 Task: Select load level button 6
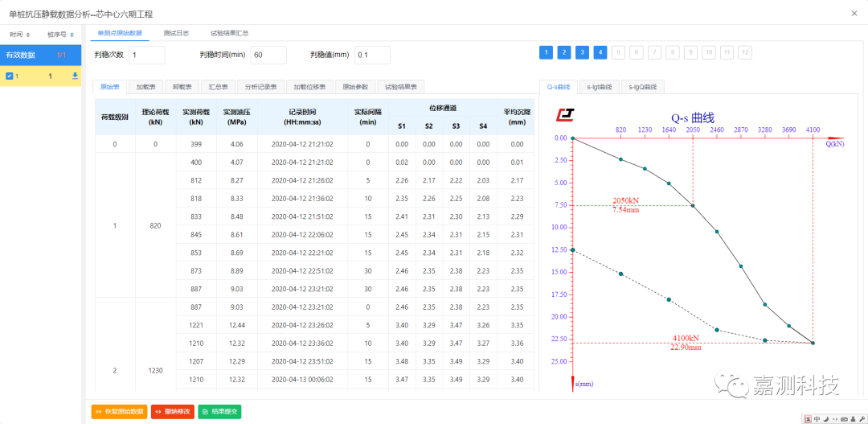click(637, 52)
